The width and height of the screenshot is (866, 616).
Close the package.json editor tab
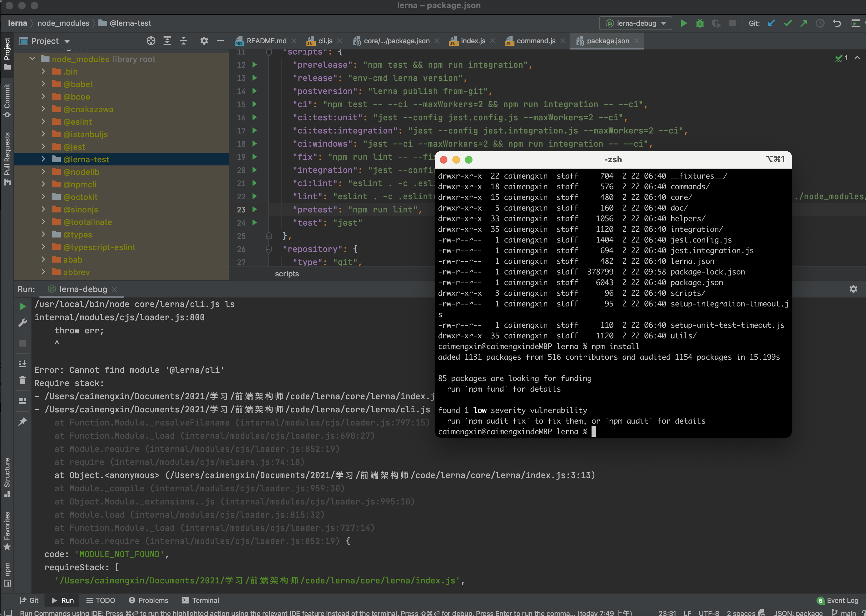pyautogui.click(x=637, y=41)
